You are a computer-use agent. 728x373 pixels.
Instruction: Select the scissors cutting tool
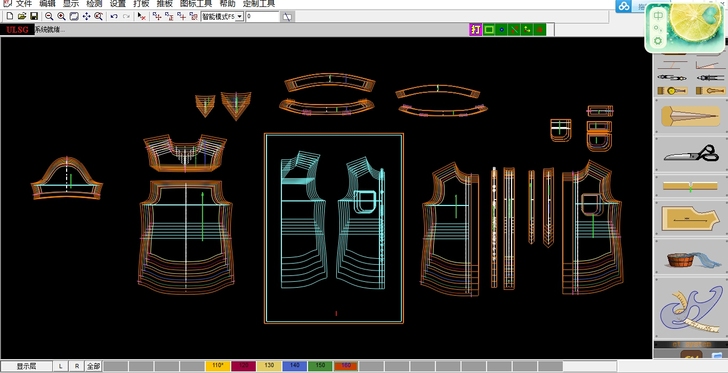(691, 154)
